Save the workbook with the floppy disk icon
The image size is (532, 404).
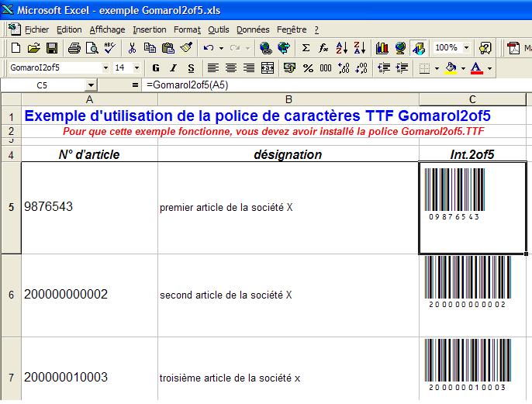(x=52, y=48)
